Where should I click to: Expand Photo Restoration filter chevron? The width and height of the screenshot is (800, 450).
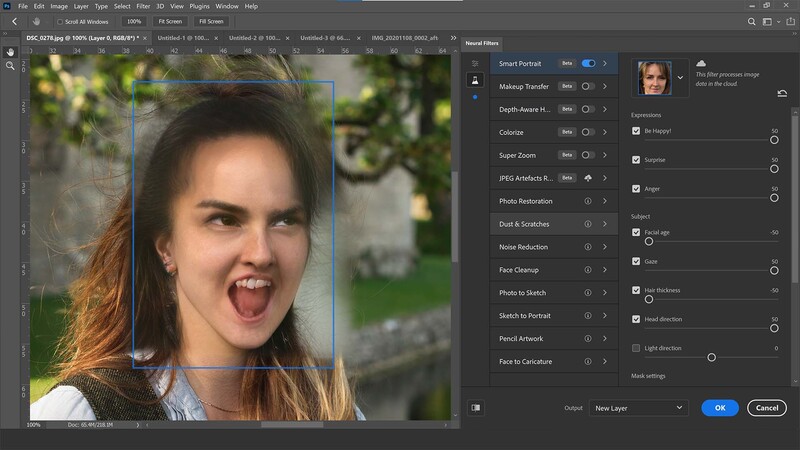(x=605, y=201)
